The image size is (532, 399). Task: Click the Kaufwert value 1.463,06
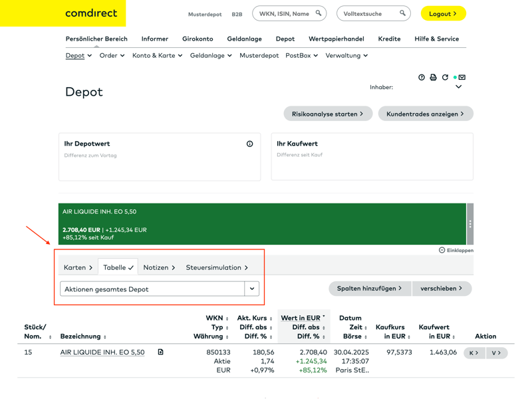(x=443, y=352)
